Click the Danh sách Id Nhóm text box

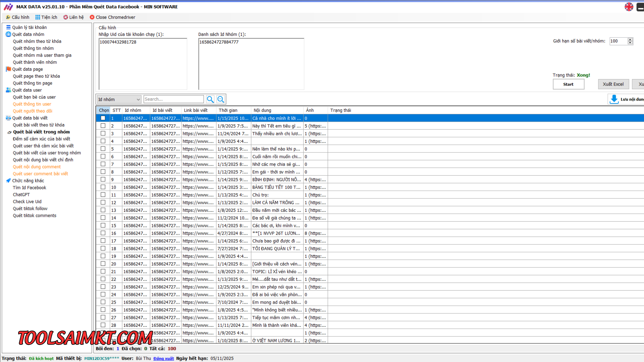tap(251, 64)
